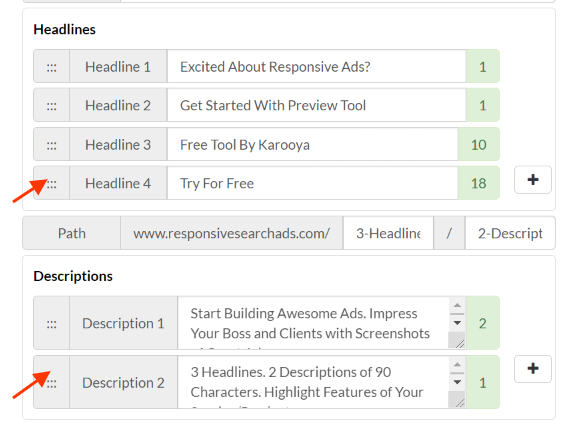Image resolution: width=584 pixels, height=425 pixels.
Task: Click Description 2 scroll down arrow
Action: point(457,382)
